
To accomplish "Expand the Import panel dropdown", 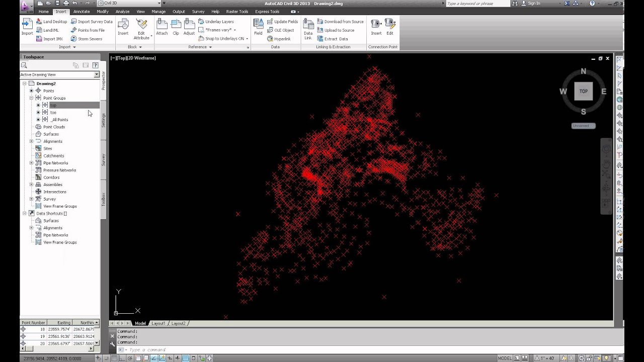I will pyautogui.click(x=67, y=47).
